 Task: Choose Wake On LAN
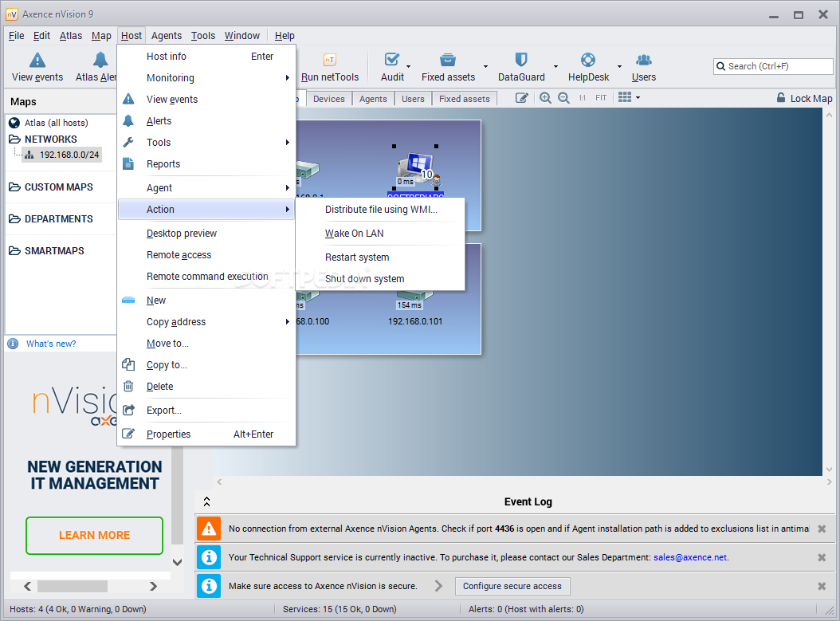point(380,234)
